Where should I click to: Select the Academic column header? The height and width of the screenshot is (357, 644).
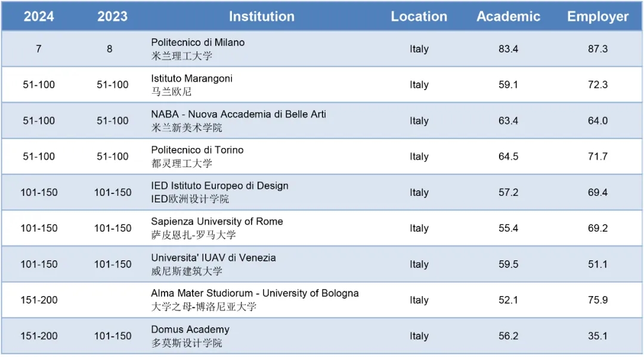click(509, 17)
